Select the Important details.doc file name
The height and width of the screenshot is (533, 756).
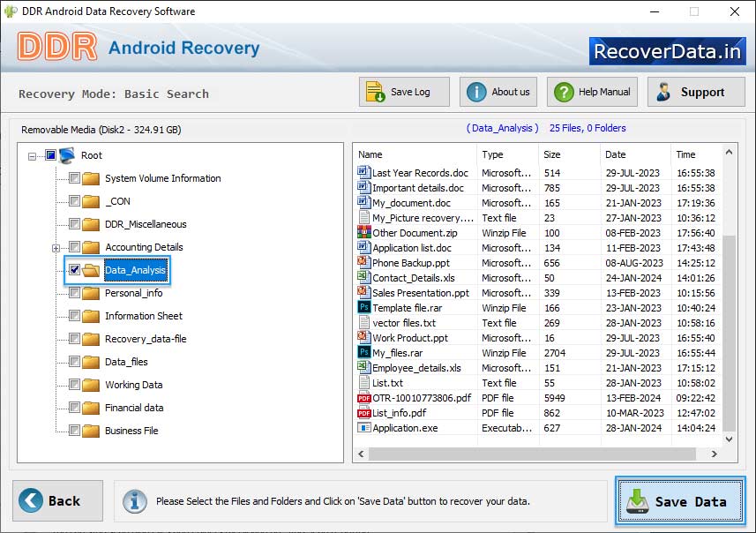click(x=418, y=188)
